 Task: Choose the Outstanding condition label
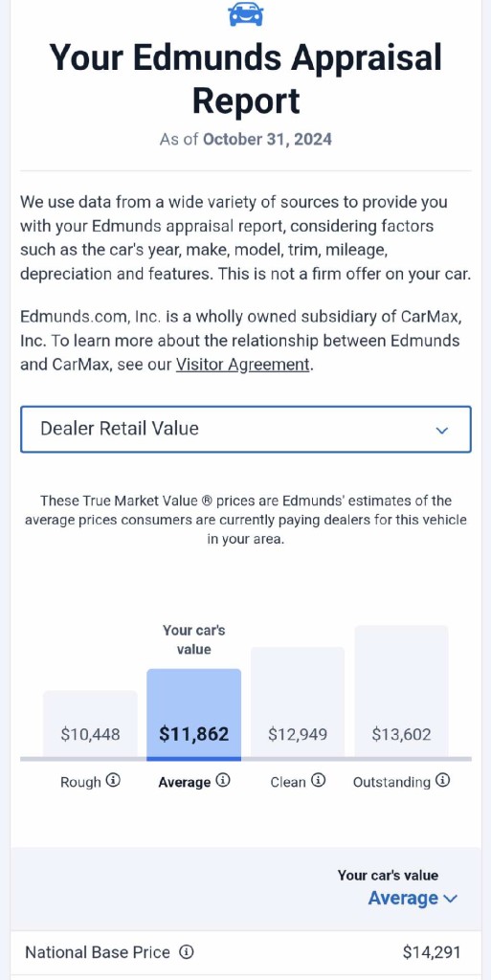point(391,782)
